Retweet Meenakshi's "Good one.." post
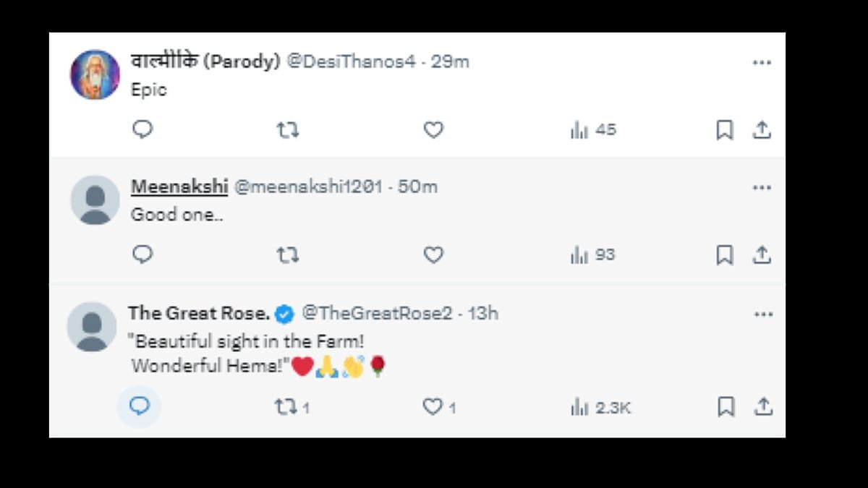Screen dimensions: 868x488 [x=288, y=255]
